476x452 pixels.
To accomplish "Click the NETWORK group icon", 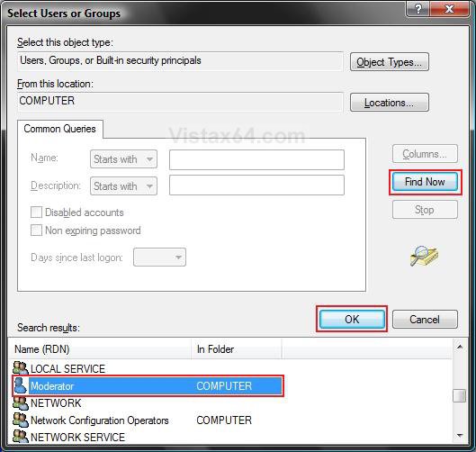I will (21, 402).
